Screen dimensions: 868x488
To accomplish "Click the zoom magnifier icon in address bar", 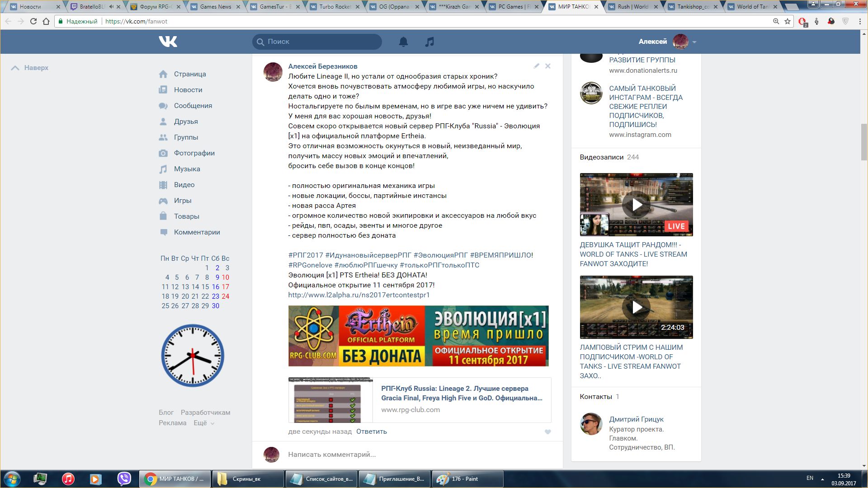I will tap(776, 21).
